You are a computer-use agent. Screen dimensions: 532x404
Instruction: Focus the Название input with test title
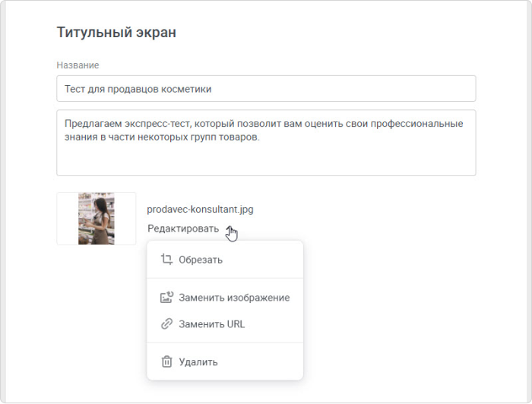[266, 88]
